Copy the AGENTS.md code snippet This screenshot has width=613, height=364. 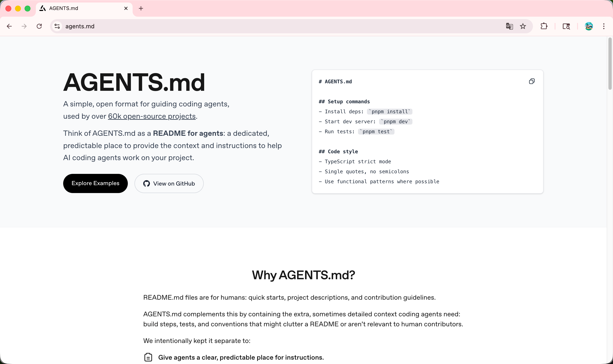pos(532,81)
